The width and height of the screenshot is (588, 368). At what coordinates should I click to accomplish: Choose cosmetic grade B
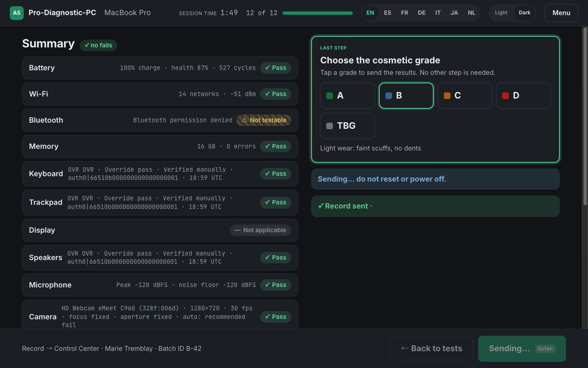(406, 96)
